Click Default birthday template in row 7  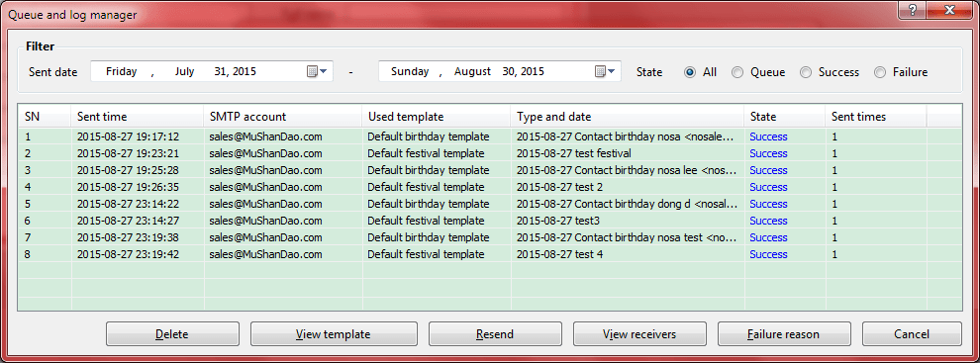[x=428, y=237]
